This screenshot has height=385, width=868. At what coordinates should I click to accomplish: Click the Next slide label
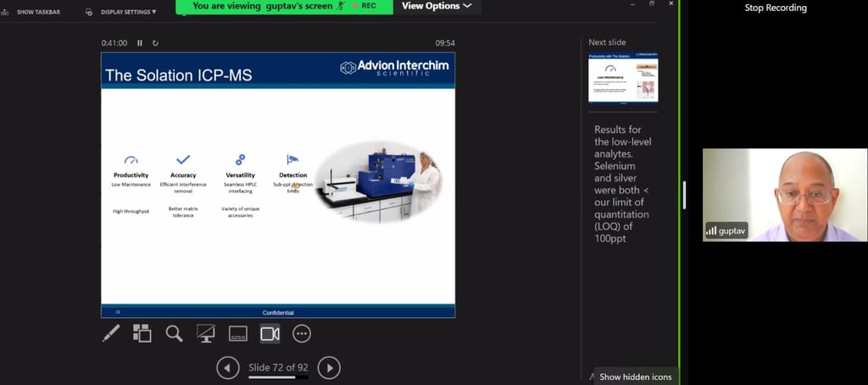(x=607, y=42)
